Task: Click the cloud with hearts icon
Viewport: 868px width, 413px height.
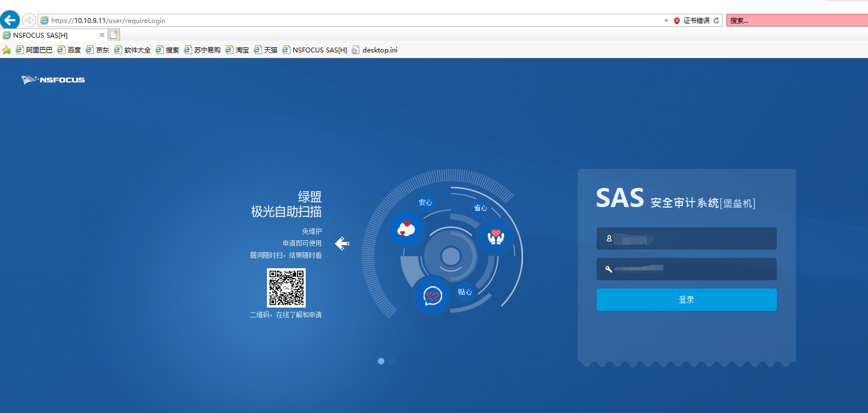Action: 406,229
